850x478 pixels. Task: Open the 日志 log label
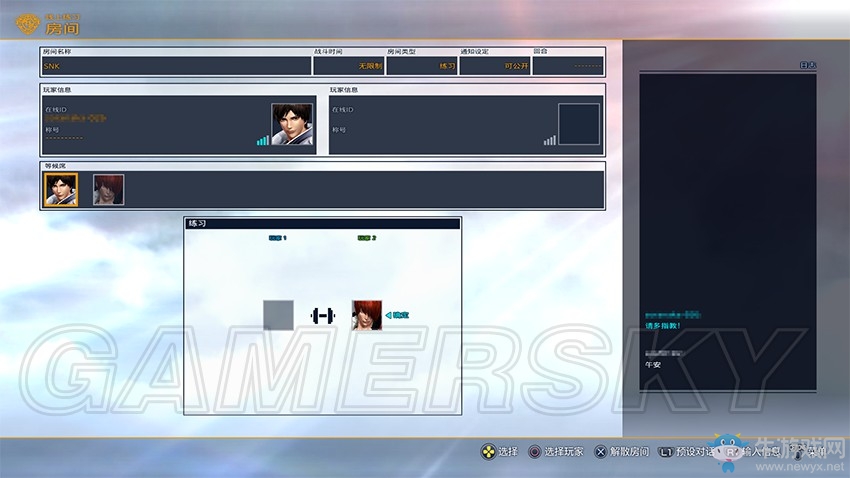808,65
